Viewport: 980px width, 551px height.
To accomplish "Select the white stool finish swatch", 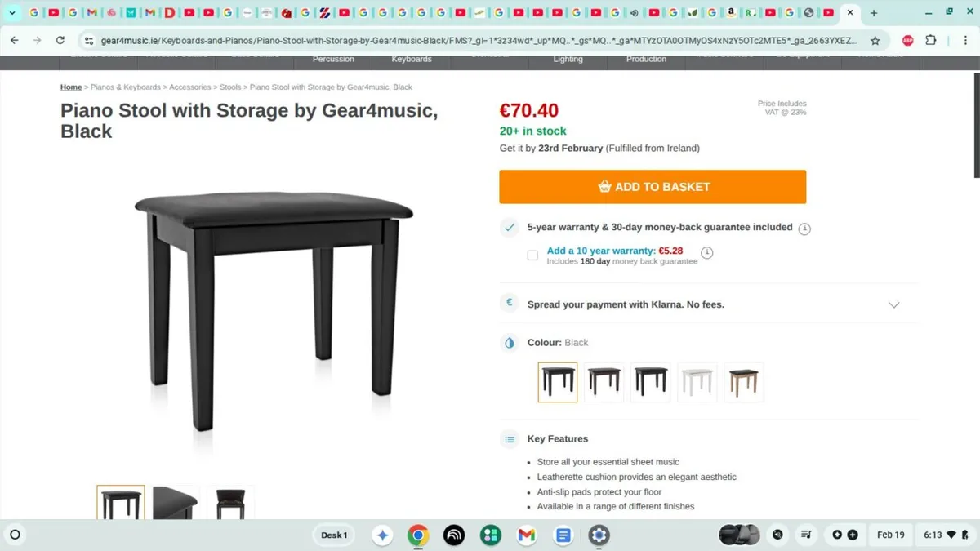I will click(697, 381).
